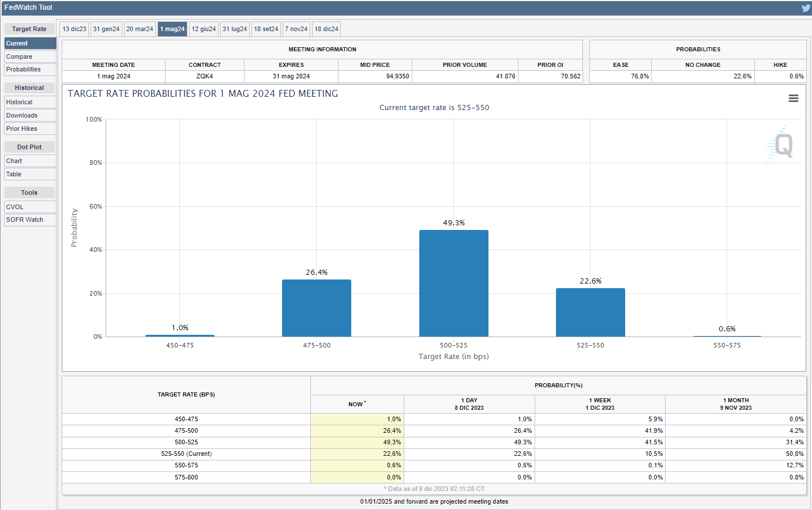Viewport: 812px width, 510px height.
Task: Click the Current target rate subtitle
Action: coord(434,107)
